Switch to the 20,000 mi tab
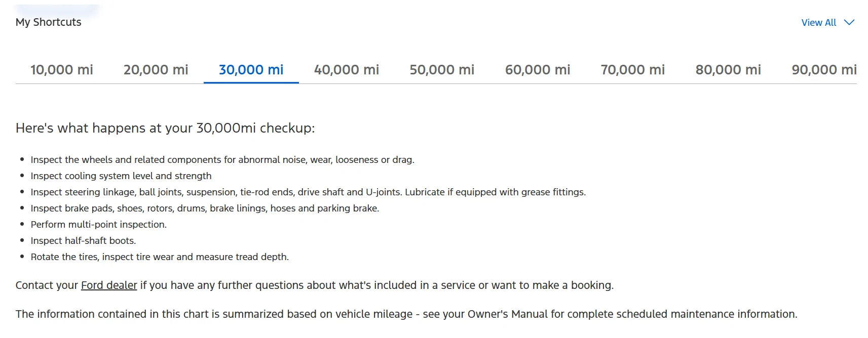868x338 pixels. pos(156,70)
